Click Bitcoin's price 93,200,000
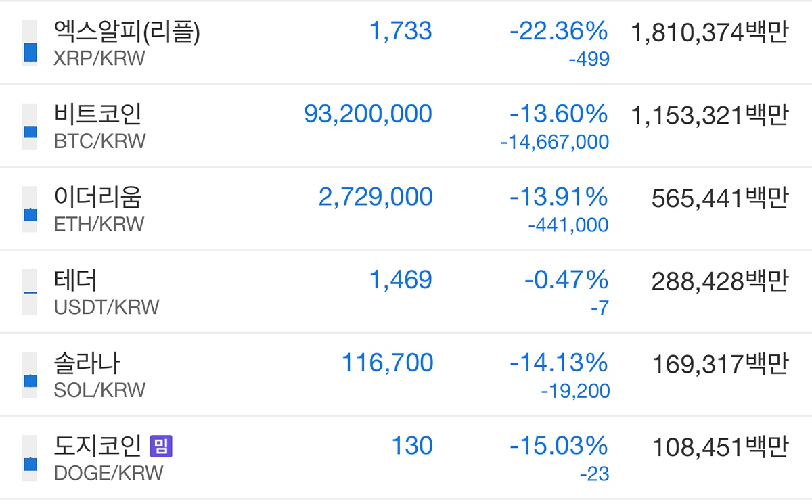This screenshot has height=504, width=812. click(x=368, y=114)
